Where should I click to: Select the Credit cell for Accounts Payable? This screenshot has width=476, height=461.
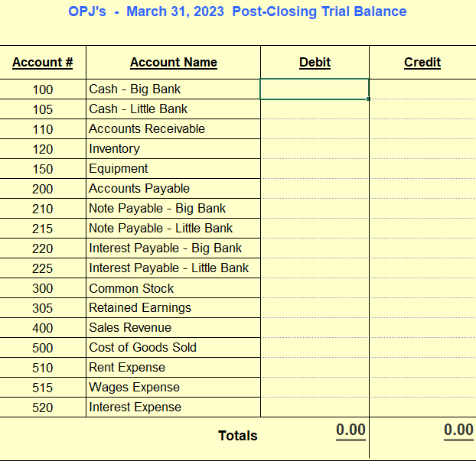[x=422, y=189]
